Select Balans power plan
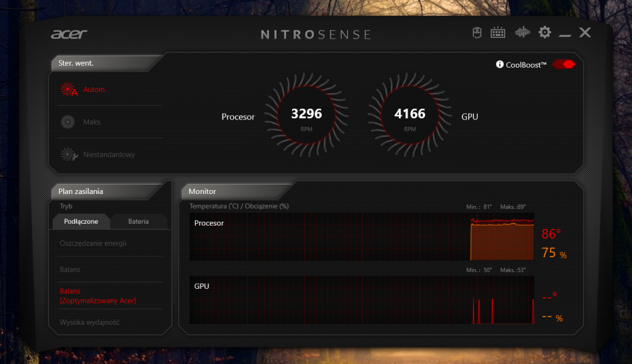Screen dimensions: 632x364 [x=70, y=270]
